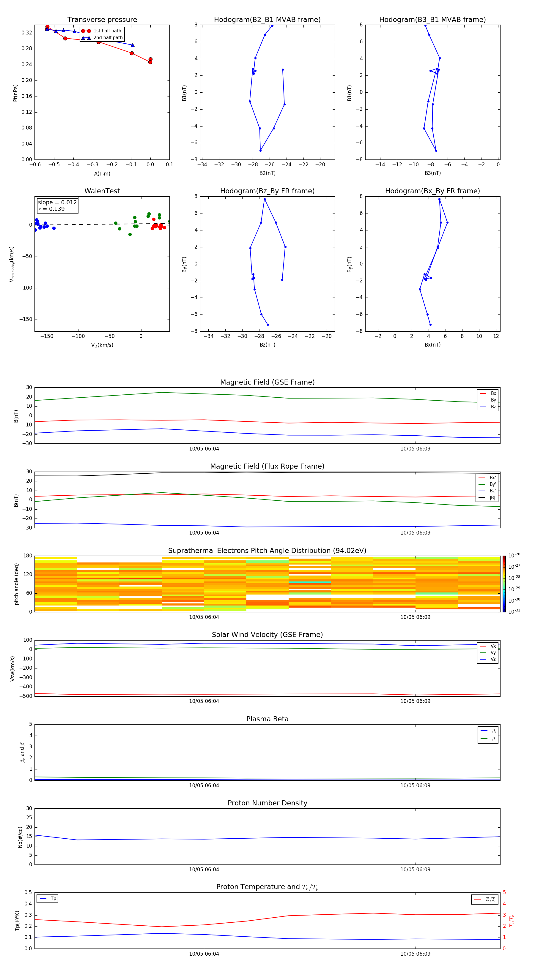Click the 'Bx(nT)' x-axis label
535x980 pixels.
coord(432,345)
